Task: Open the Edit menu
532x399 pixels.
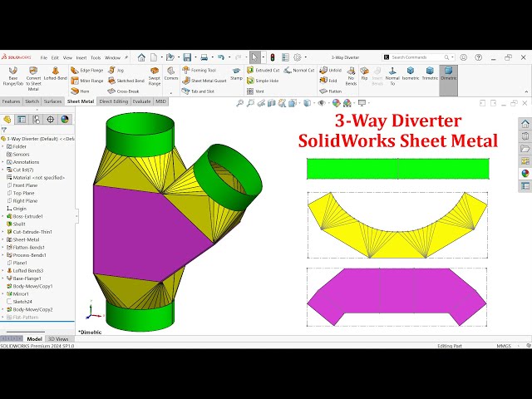Action: [x=55, y=57]
